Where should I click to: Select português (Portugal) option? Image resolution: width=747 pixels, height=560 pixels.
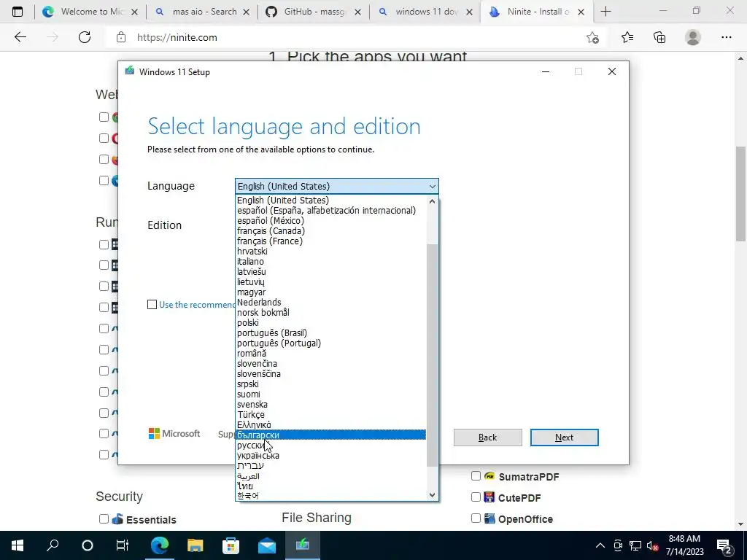pyautogui.click(x=331, y=343)
